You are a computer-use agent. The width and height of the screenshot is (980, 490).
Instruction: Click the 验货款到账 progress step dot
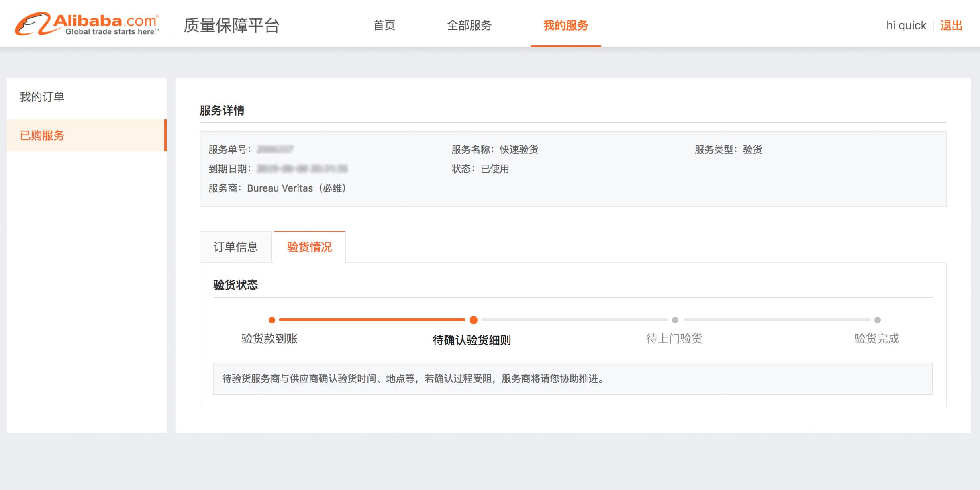point(272,320)
